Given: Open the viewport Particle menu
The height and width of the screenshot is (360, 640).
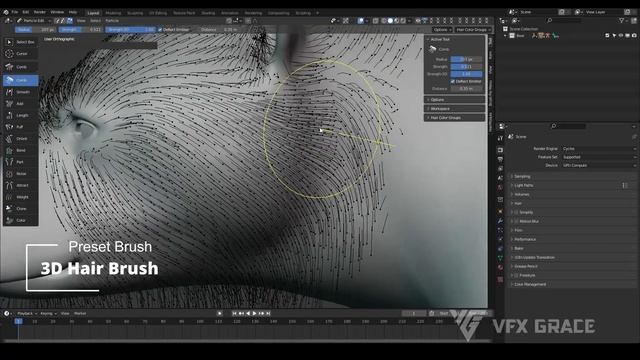Looking at the screenshot, I should pyautogui.click(x=112, y=20).
